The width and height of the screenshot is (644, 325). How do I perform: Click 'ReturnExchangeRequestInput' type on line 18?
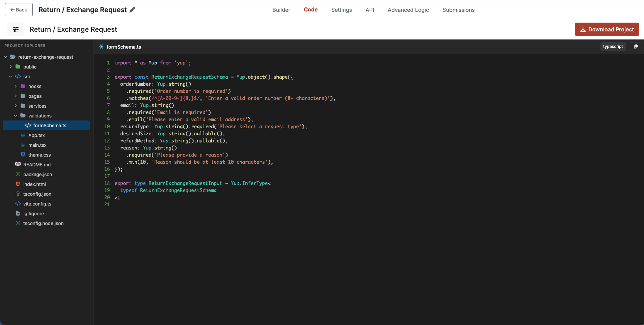pos(185,183)
